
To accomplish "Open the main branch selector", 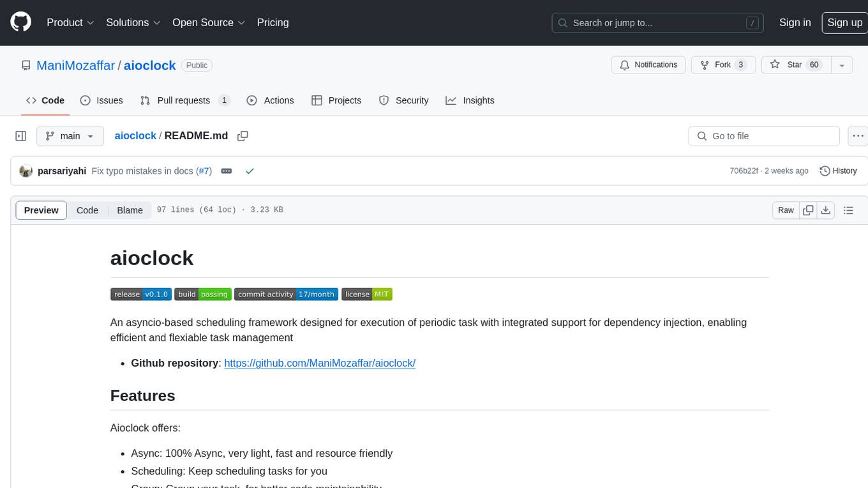I will coord(70,136).
